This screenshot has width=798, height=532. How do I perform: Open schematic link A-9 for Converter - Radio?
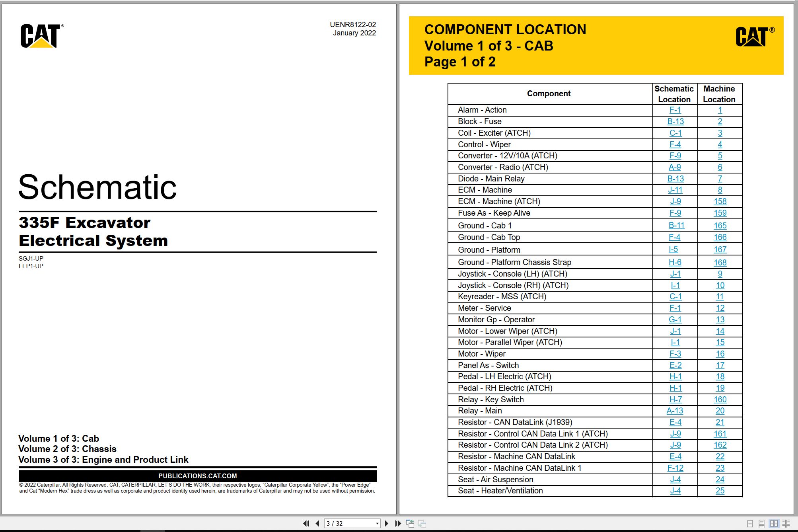(x=675, y=167)
